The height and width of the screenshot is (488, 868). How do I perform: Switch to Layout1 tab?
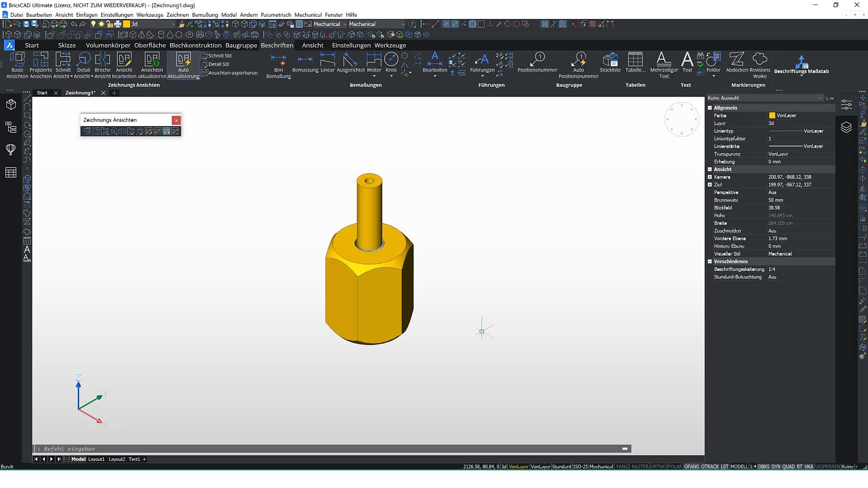(96, 459)
